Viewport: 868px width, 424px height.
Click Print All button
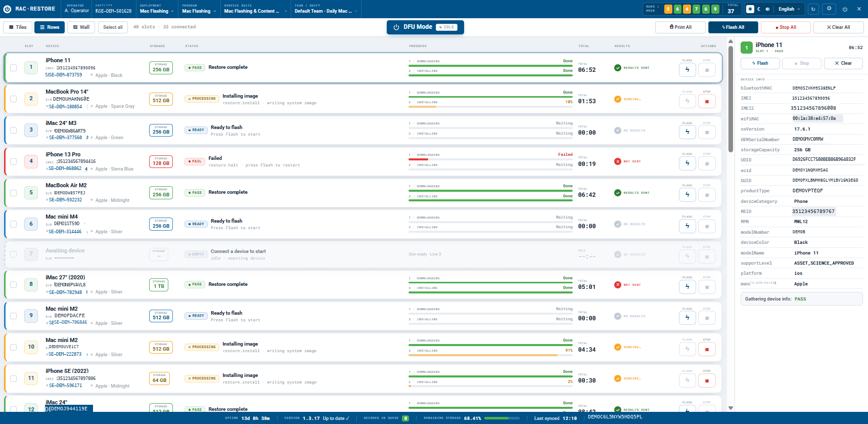[680, 27]
